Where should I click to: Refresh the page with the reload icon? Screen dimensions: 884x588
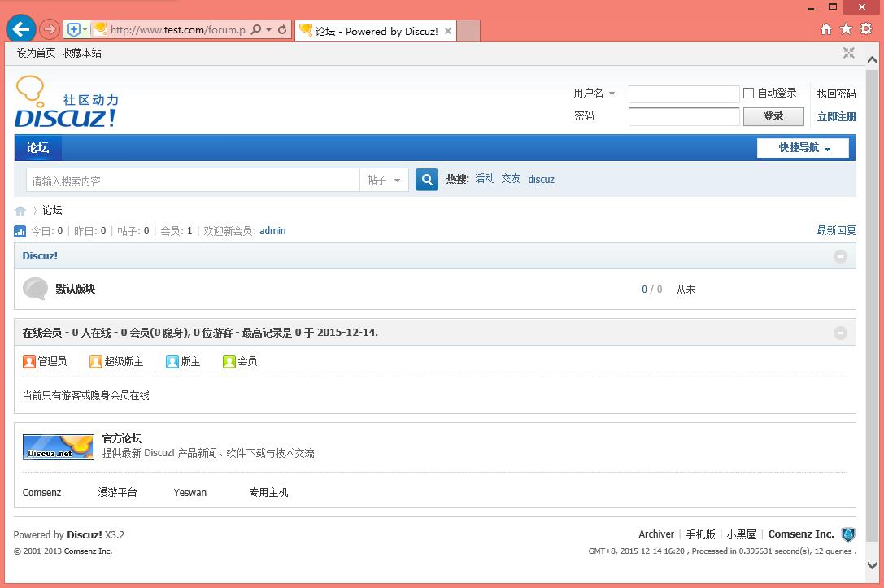(282, 29)
